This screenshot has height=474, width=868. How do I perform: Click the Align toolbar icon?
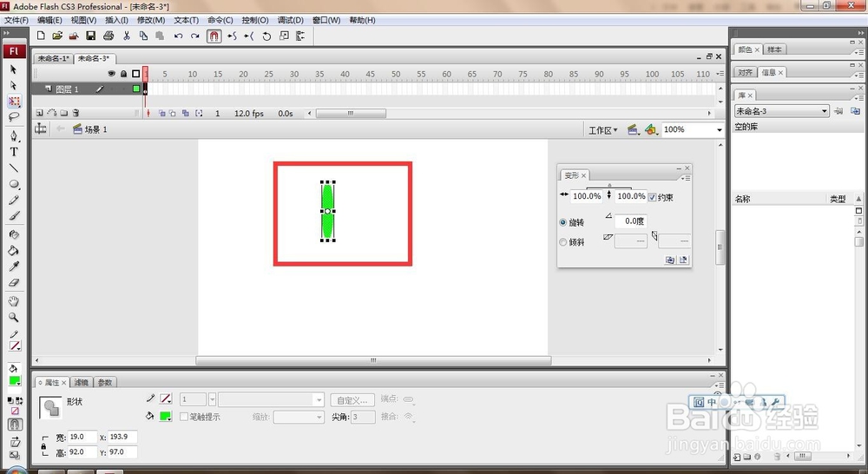click(x=300, y=36)
